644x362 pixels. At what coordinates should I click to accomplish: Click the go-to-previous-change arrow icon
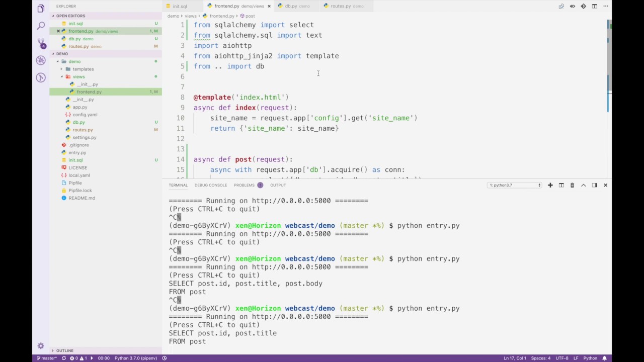[572, 7]
